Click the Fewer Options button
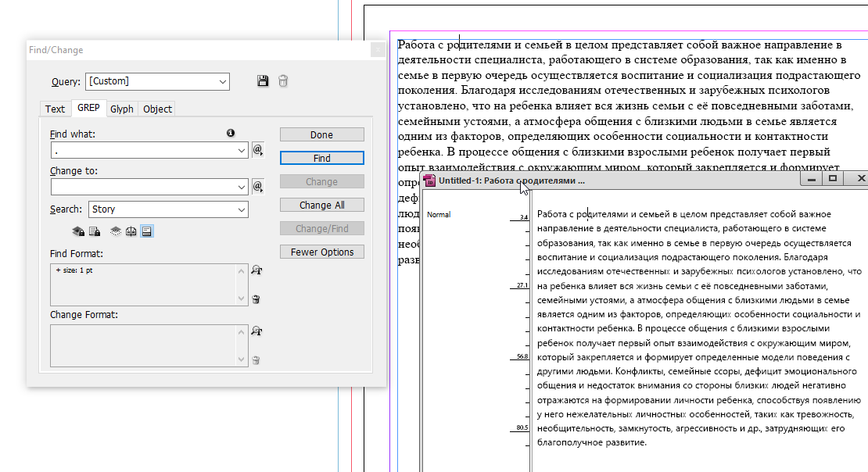Viewport: 868px width, 472px height. pos(321,252)
